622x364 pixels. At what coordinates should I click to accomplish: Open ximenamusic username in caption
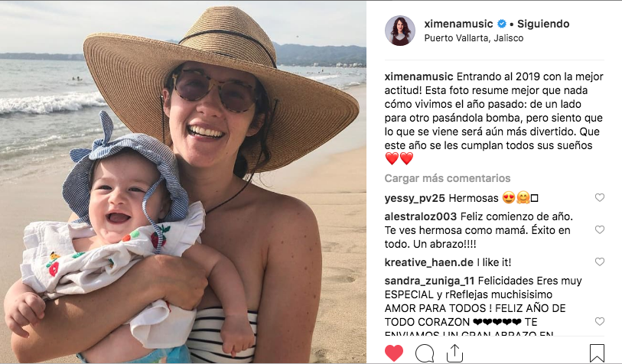click(x=418, y=76)
